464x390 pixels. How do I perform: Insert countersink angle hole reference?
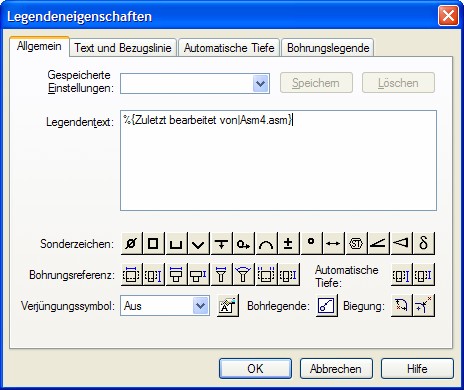click(244, 275)
